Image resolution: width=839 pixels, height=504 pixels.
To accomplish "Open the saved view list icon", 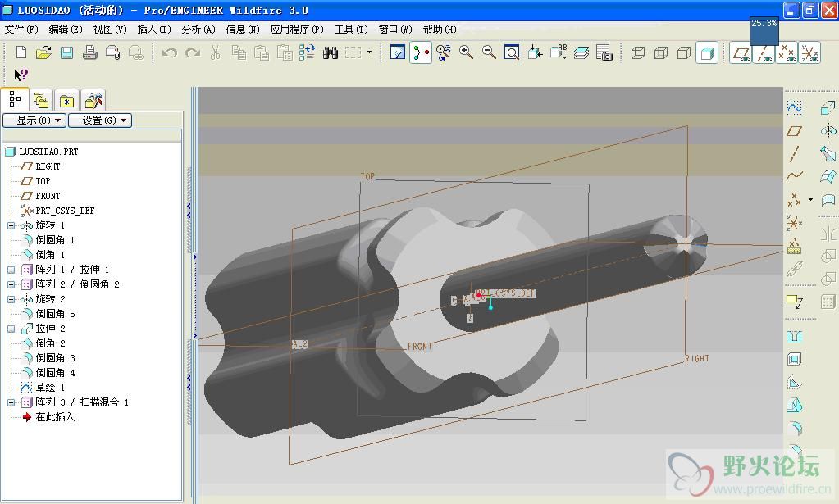I will pos(558,52).
